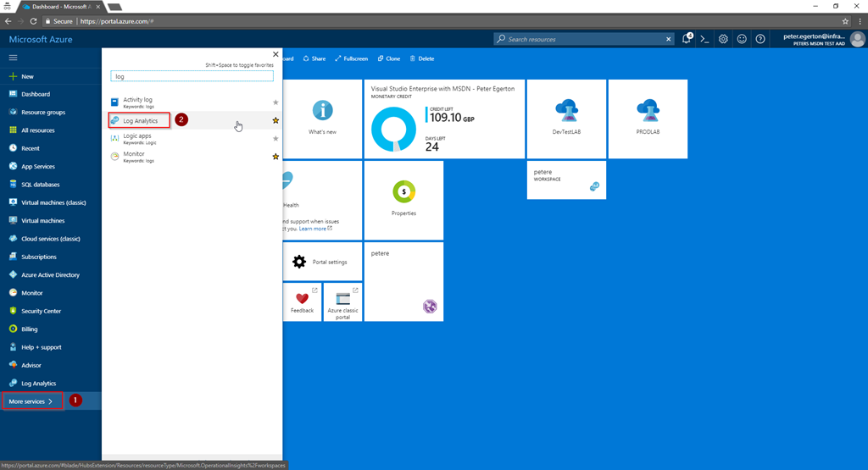Click the feedback smiley icon
The image size is (868, 470).
point(742,39)
